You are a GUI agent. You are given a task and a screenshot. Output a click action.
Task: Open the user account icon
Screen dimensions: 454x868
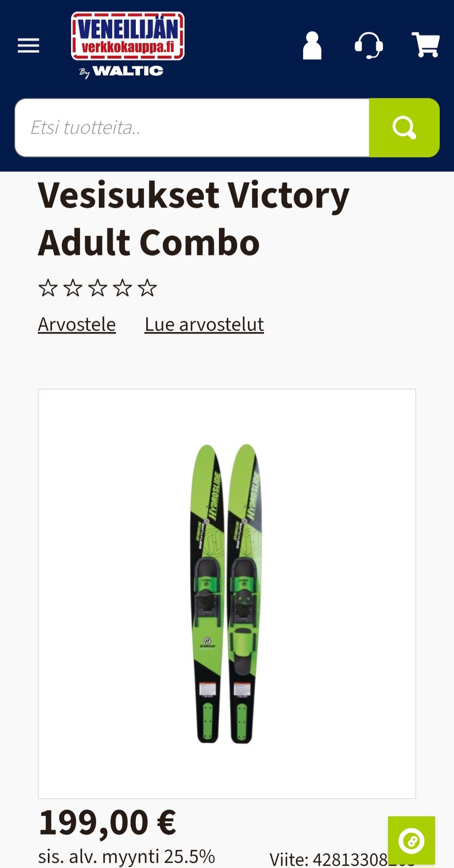coord(312,45)
